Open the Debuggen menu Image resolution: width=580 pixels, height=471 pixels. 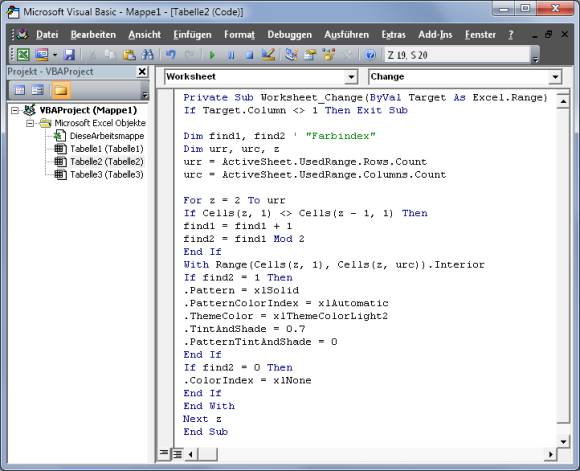pyautogui.click(x=290, y=35)
